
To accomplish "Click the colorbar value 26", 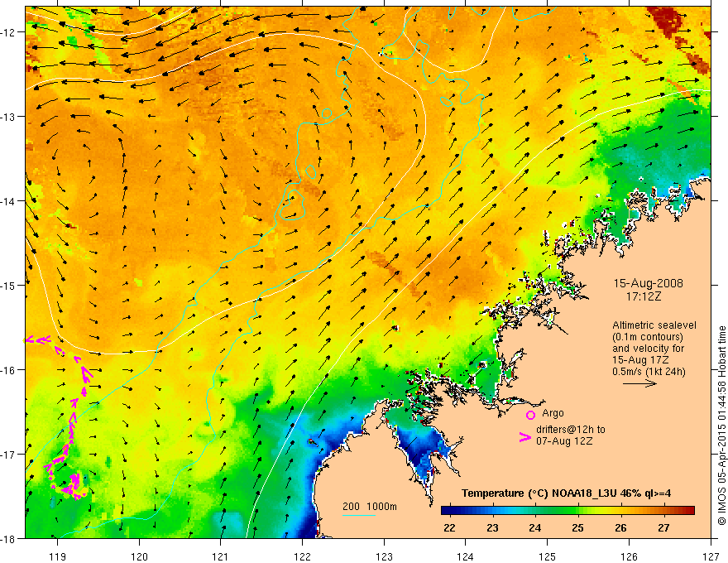I will pyautogui.click(x=620, y=527).
